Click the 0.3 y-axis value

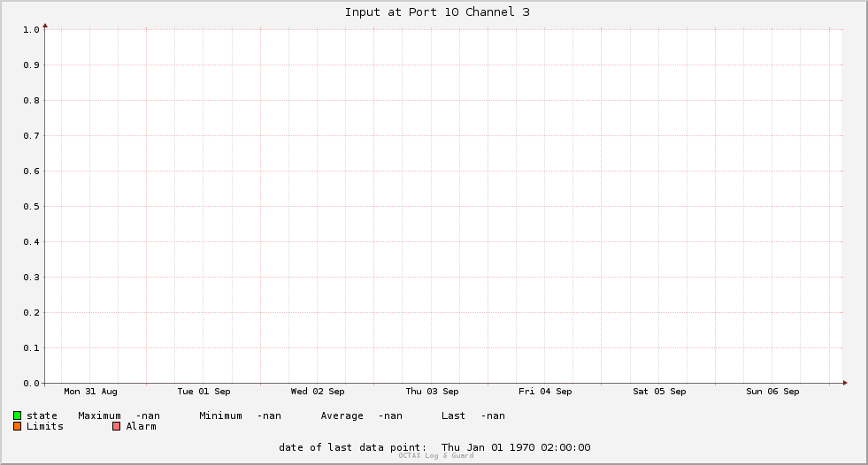click(x=31, y=278)
